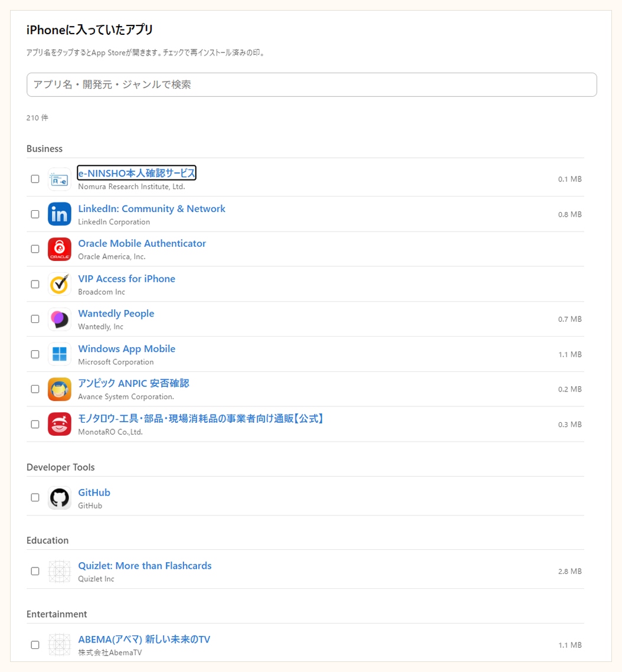The width and height of the screenshot is (622, 672).
Task: Check the Windows App Mobile checkbox
Action: pos(35,354)
